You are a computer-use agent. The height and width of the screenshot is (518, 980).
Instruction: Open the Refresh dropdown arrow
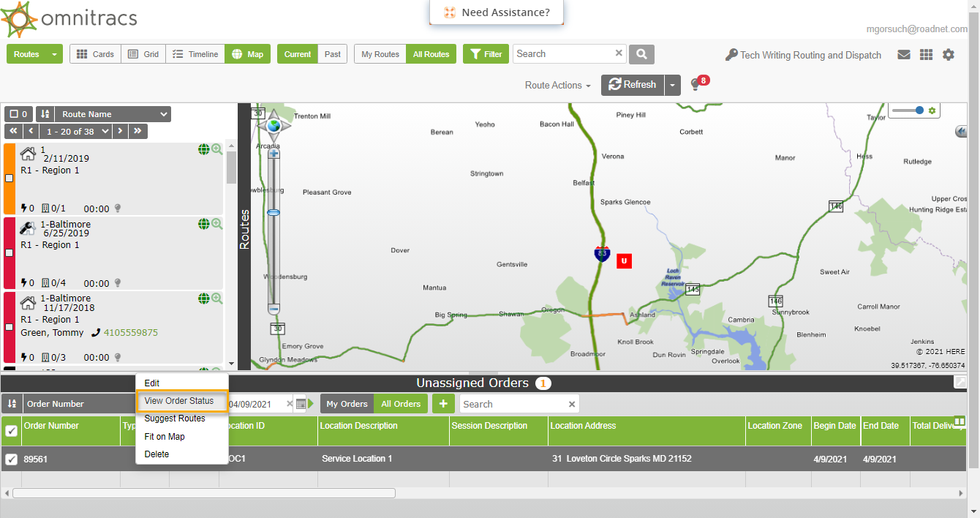tap(672, 85)
